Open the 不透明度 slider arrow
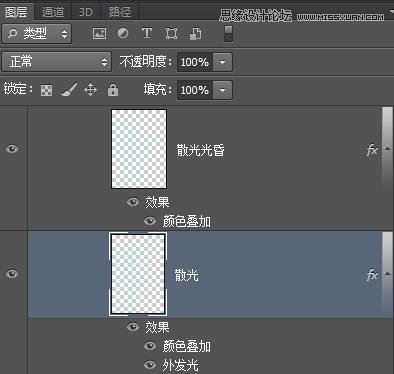394x374 pixels. tap(222, 62)
